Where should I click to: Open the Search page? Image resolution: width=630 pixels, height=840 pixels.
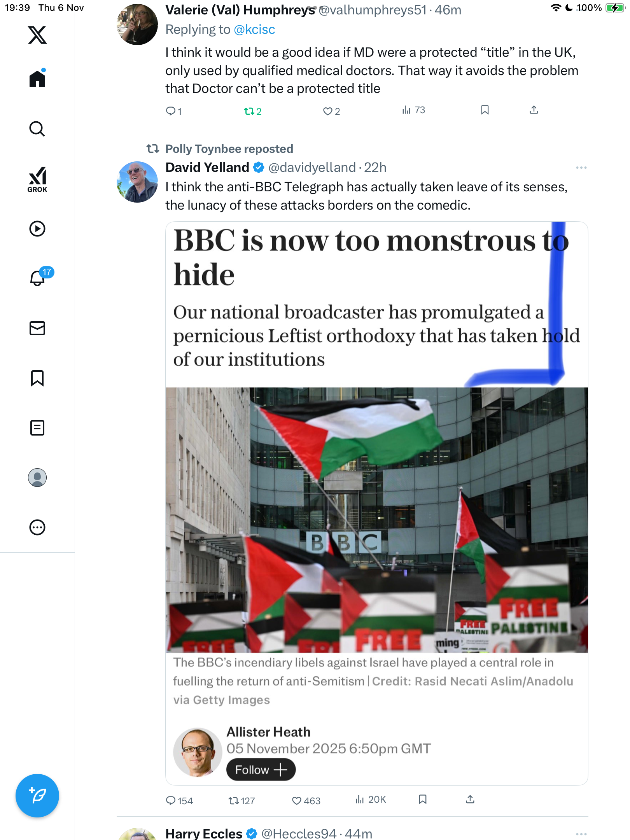tap(37, 129)
